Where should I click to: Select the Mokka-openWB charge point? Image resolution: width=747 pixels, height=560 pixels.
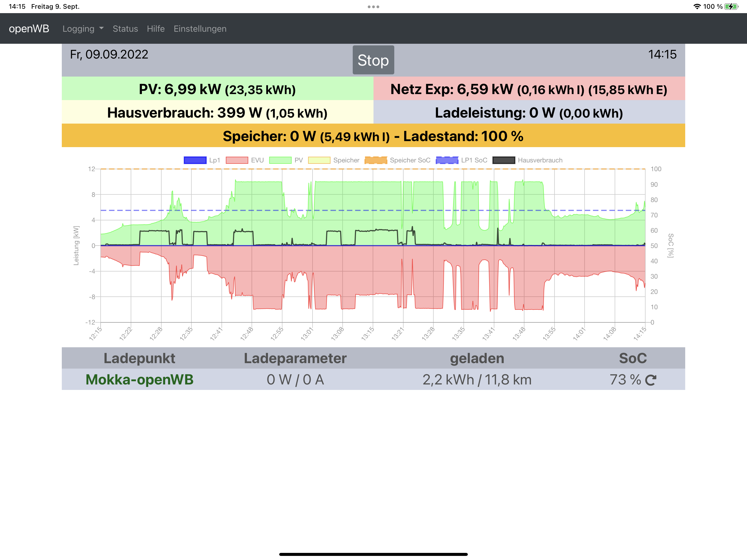[x=139, y=380]
